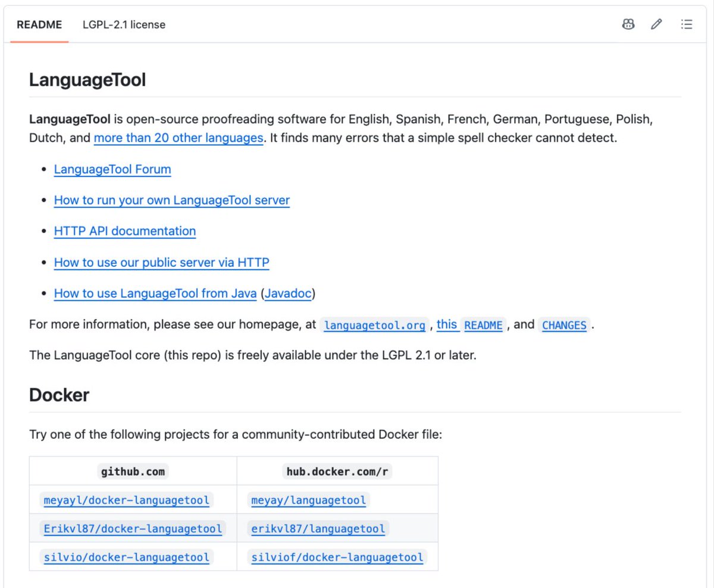Switch to the LGPL-2.1 license tab
714x588 pixels.
[x=124, y=24]
